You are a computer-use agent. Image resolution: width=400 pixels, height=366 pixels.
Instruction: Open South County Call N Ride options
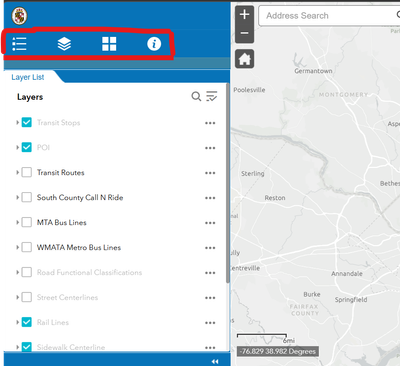click(x=210, y=198)
